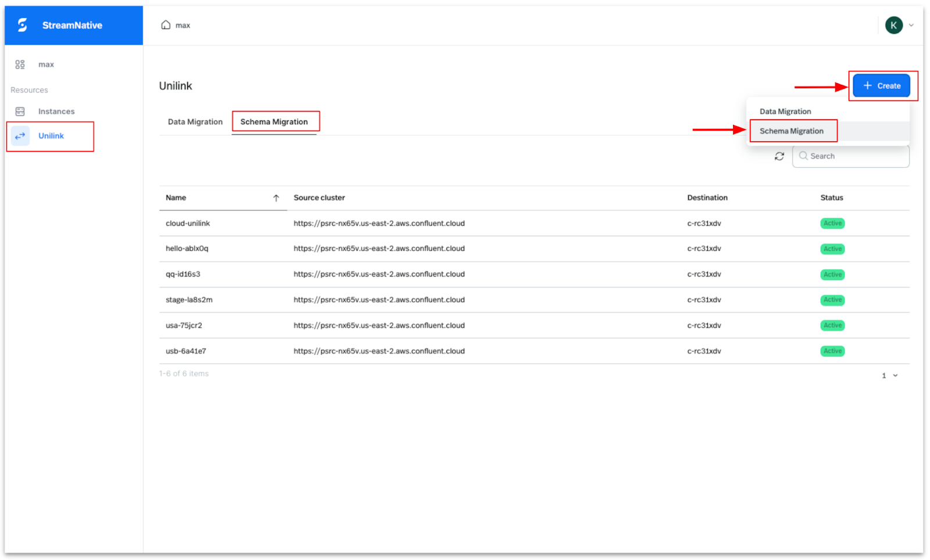Image resolution: width=930 pixels, height=560 pixels.
Task: Click the K user avatar
Action: pos(893,25)
